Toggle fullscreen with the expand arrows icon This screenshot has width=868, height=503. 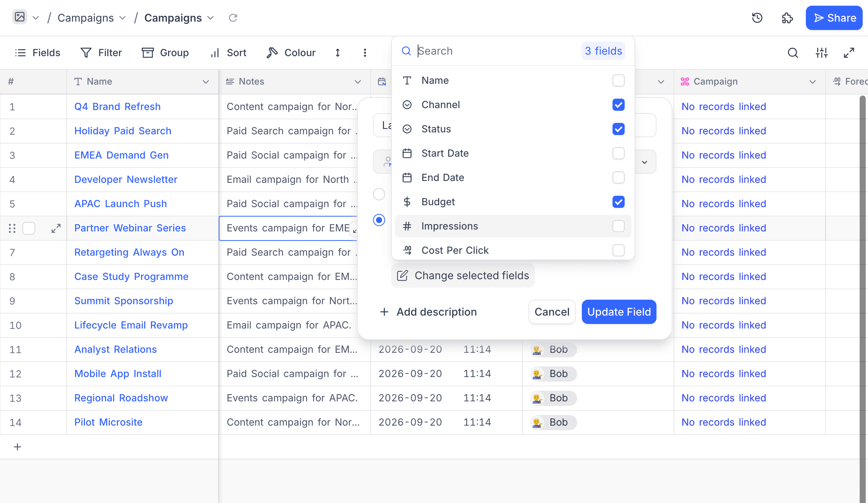point(849,53)
